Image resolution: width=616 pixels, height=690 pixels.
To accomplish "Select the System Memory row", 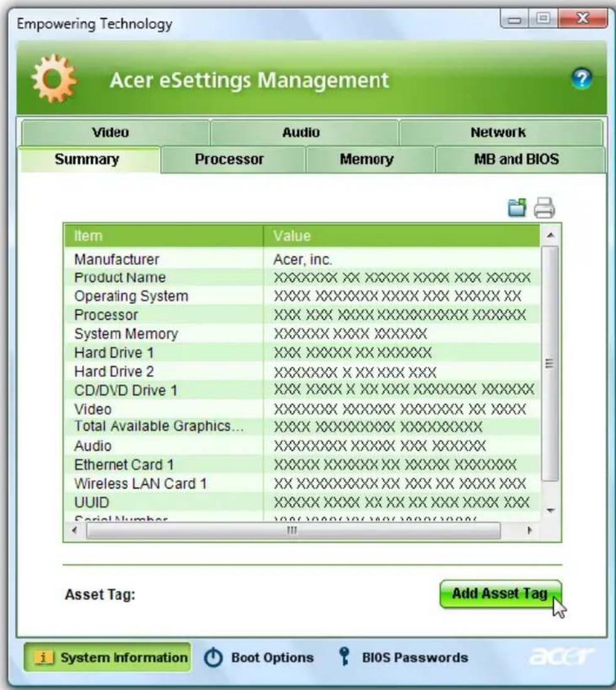I will point(302,334).
